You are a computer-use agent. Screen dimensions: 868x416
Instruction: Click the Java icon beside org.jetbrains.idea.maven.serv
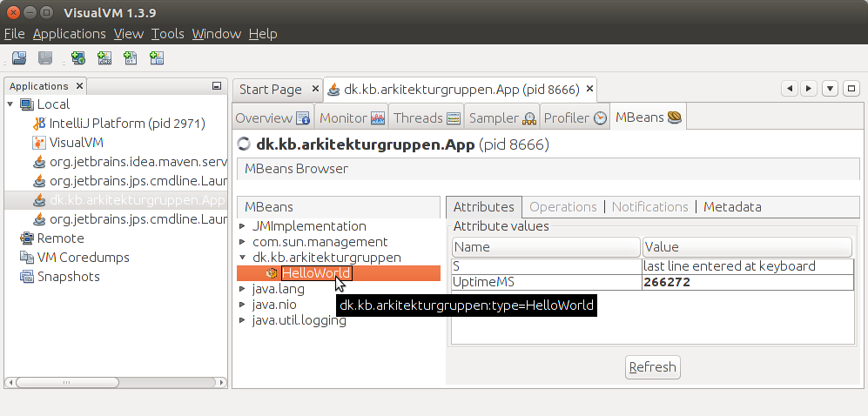[39, 162]
